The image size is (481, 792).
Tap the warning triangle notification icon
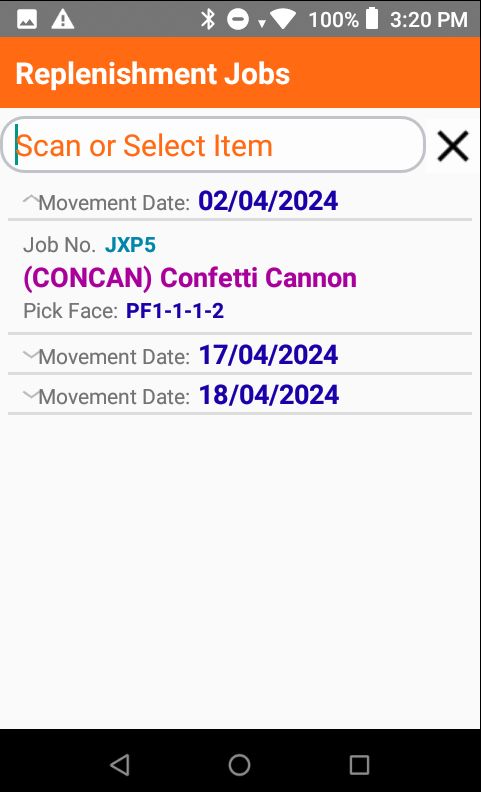pos(63,20)
